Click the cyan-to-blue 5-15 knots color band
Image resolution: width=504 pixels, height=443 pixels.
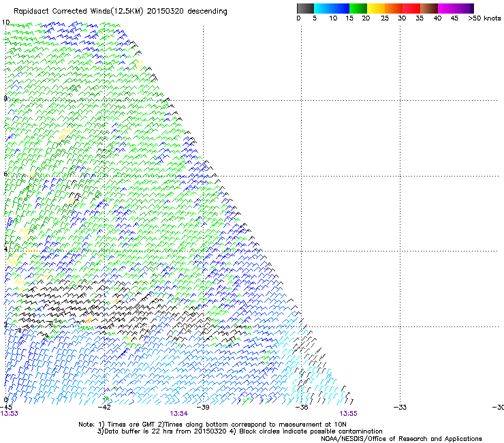click(332, 8)
